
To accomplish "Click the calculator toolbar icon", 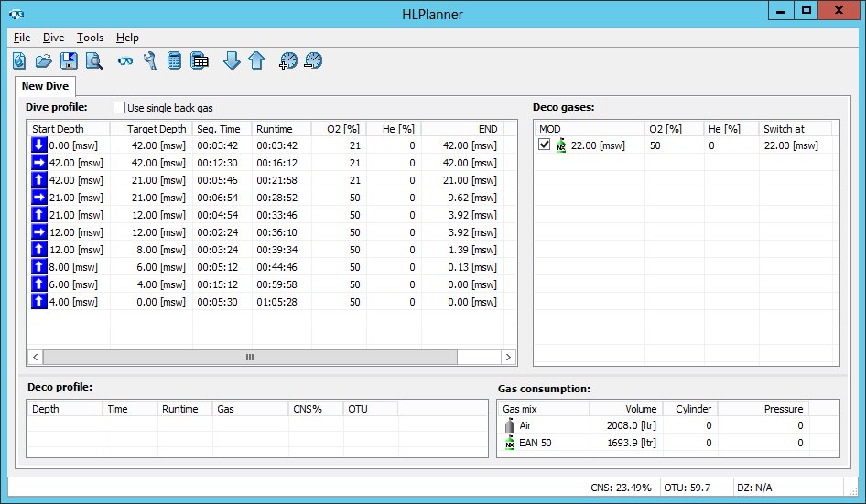I will (x=174, y=61).
